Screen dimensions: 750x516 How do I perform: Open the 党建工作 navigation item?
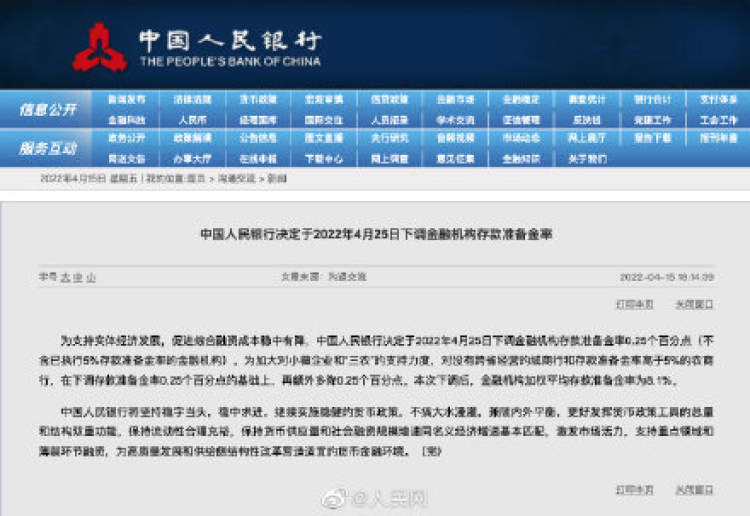click(x=653, y=120)
